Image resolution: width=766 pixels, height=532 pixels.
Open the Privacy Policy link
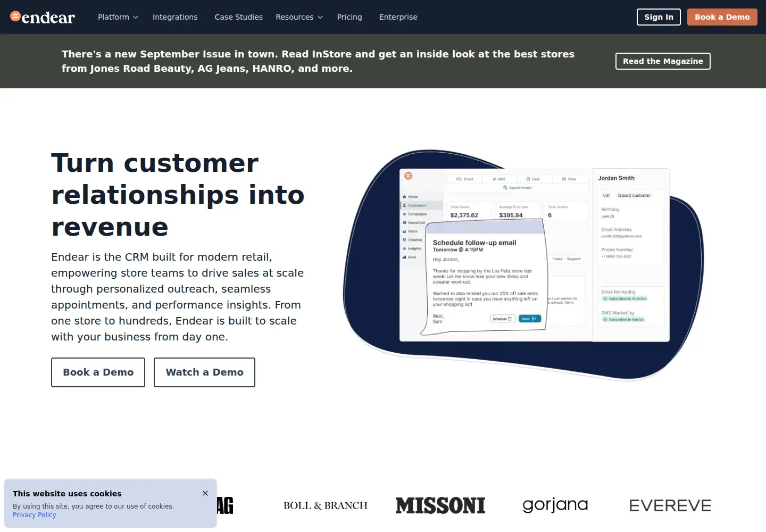pyautogui.click(x=34, y=515)
